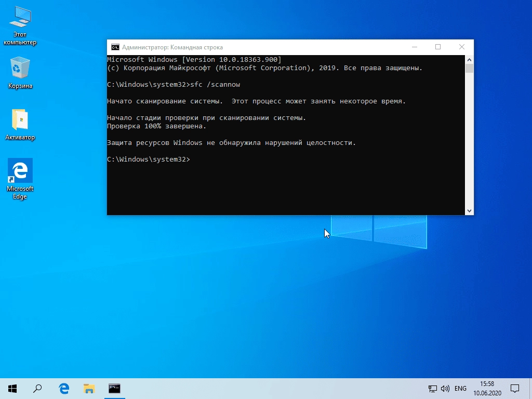
Task: Close the Command Prompt window
Action: (462, 47)
